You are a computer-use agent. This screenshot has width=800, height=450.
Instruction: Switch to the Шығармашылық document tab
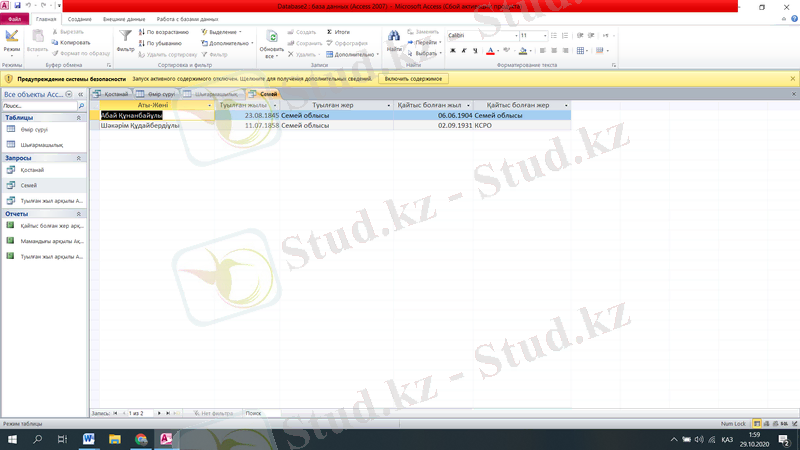(x=211, y=94)
